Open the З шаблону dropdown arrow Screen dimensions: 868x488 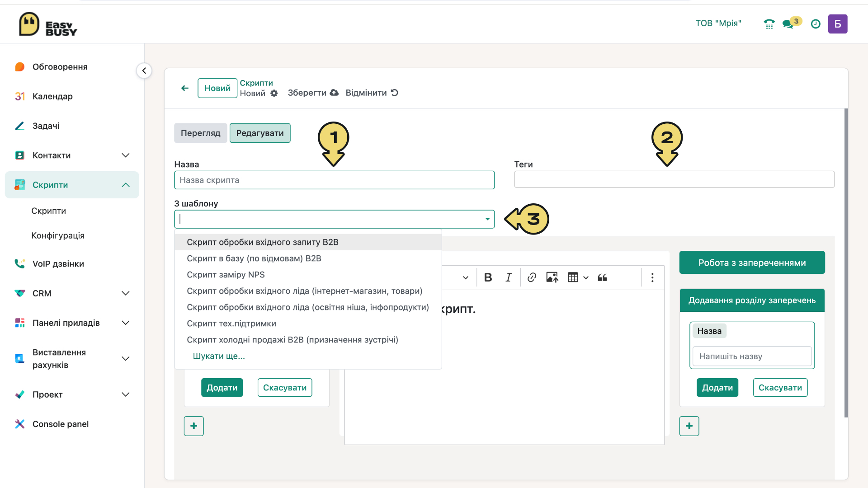(x=487, y=219)
